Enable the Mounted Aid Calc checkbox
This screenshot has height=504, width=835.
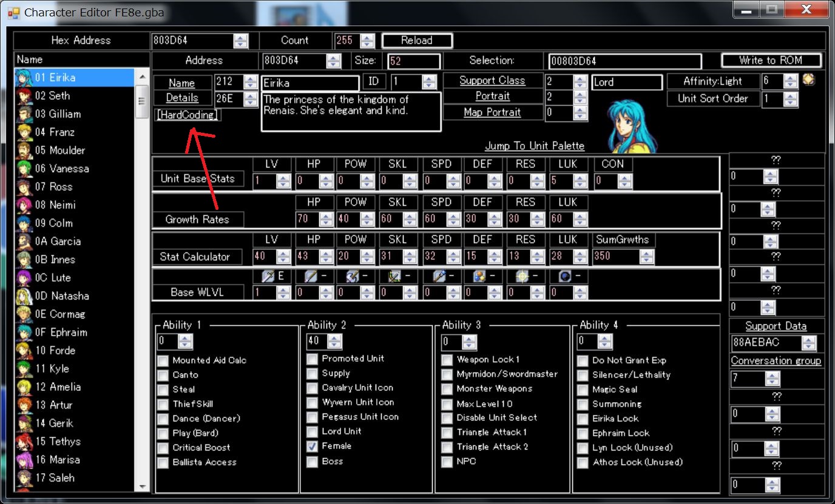click(x=163, y=360)
